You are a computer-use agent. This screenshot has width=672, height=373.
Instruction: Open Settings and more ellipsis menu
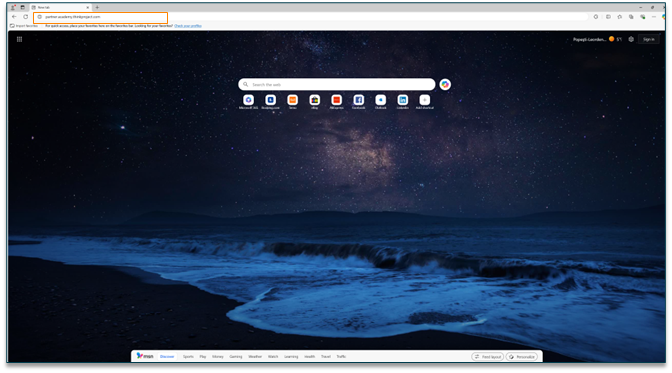click(654, 17)
